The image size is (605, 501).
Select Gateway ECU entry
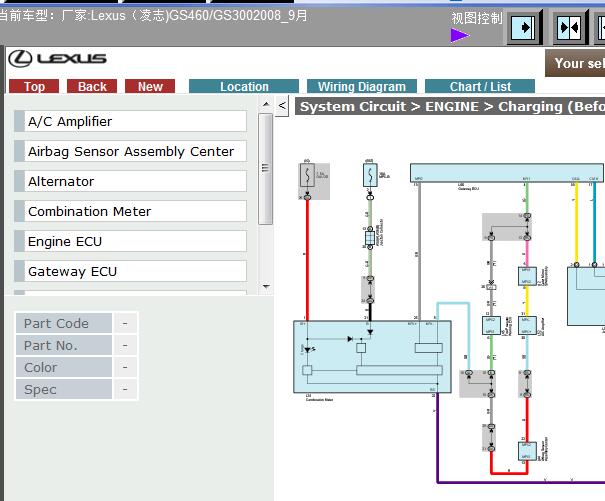click(x=130, y=271)
